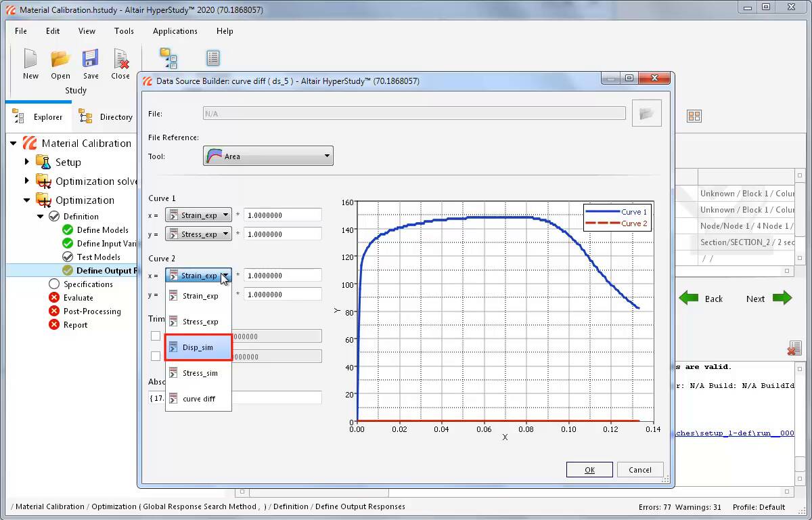Expand the Optimization solver tree node
812x520 pixels.
click(x=27, y=181)
